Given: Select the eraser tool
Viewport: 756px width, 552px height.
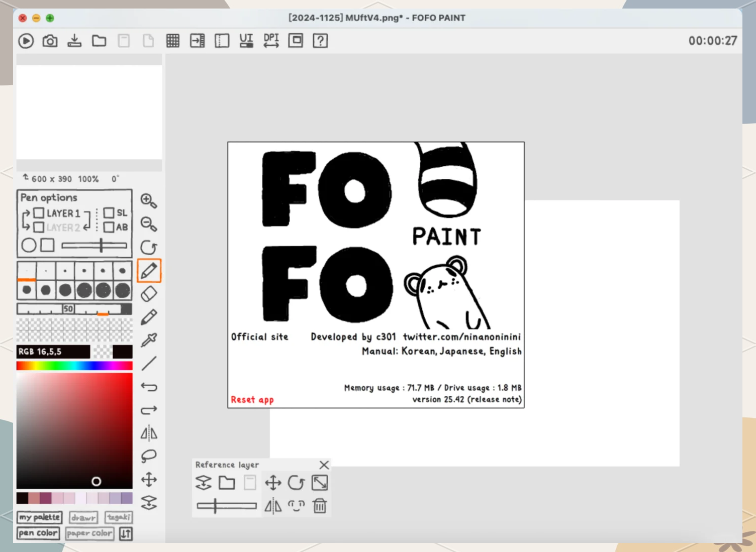Looking at the screenshot, I should 149,294.
